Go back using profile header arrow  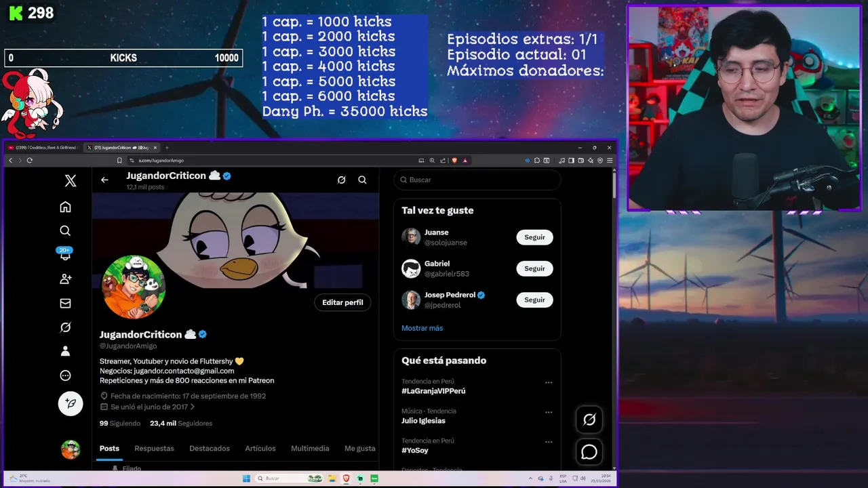[x=104, y=180]
